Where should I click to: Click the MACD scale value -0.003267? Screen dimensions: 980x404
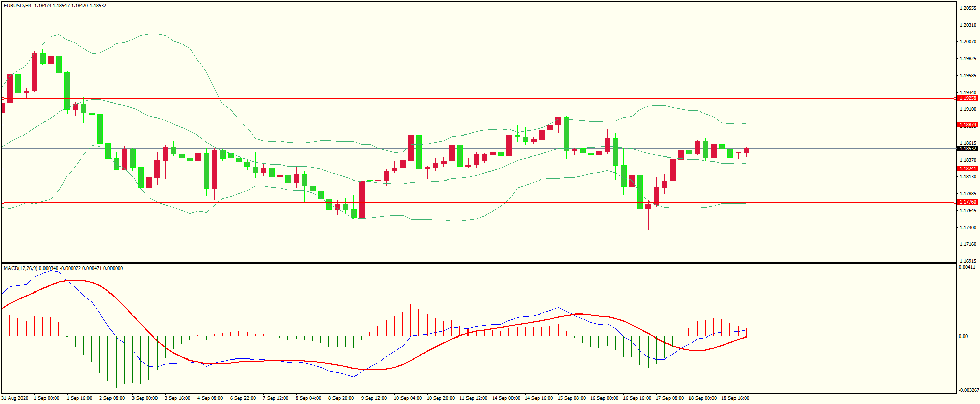tap(968, 390)
